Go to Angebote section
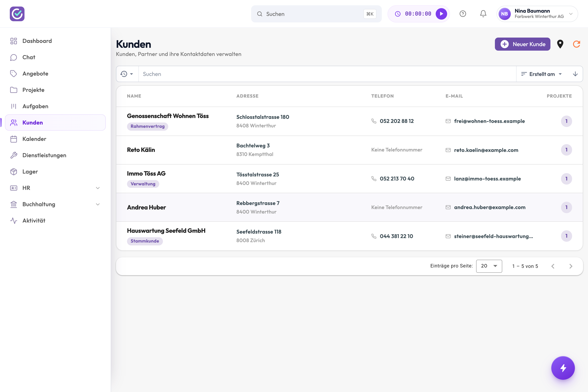The width and height of the screenshot is (588, 392). tap(55, 73)
